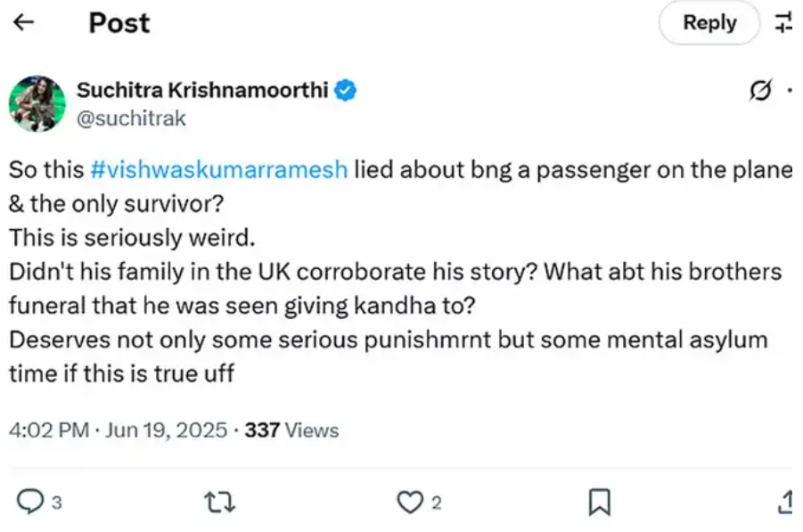Click the 4:02 PM timestamp
The image size is (803, 532).
click(x=48, y=430)
